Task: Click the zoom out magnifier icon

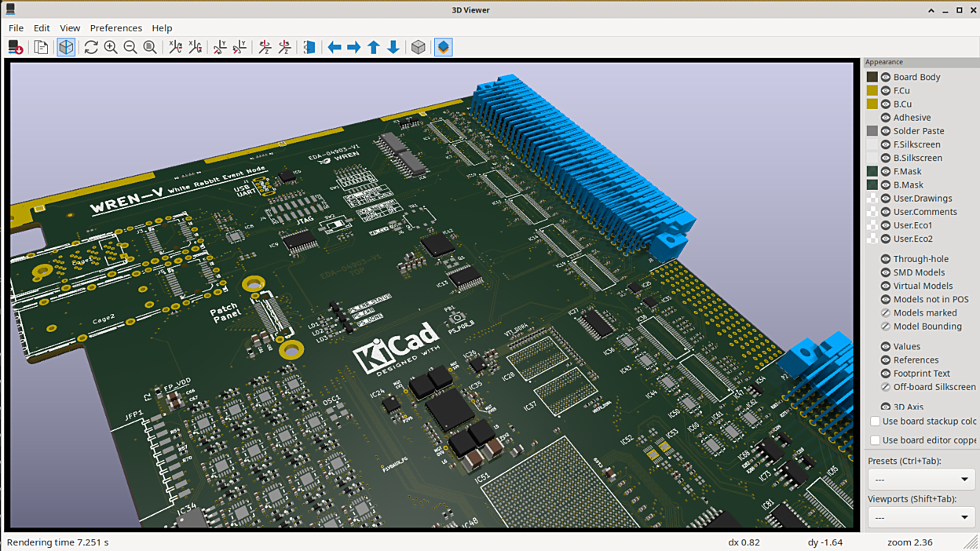Action: pos(130,47)
